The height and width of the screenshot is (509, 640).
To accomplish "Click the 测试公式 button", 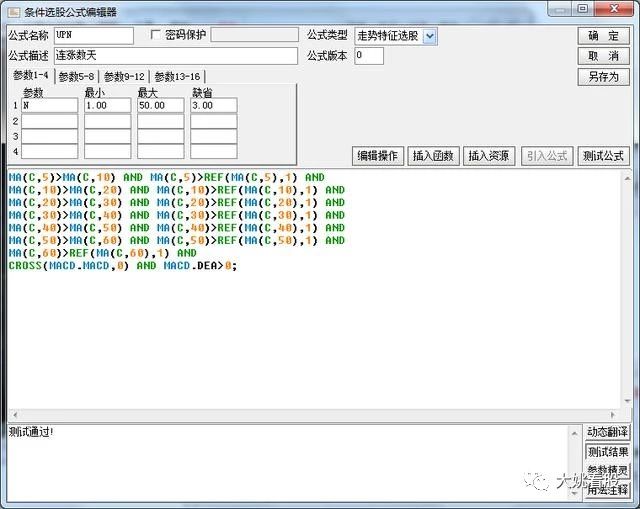I will 603,156.
